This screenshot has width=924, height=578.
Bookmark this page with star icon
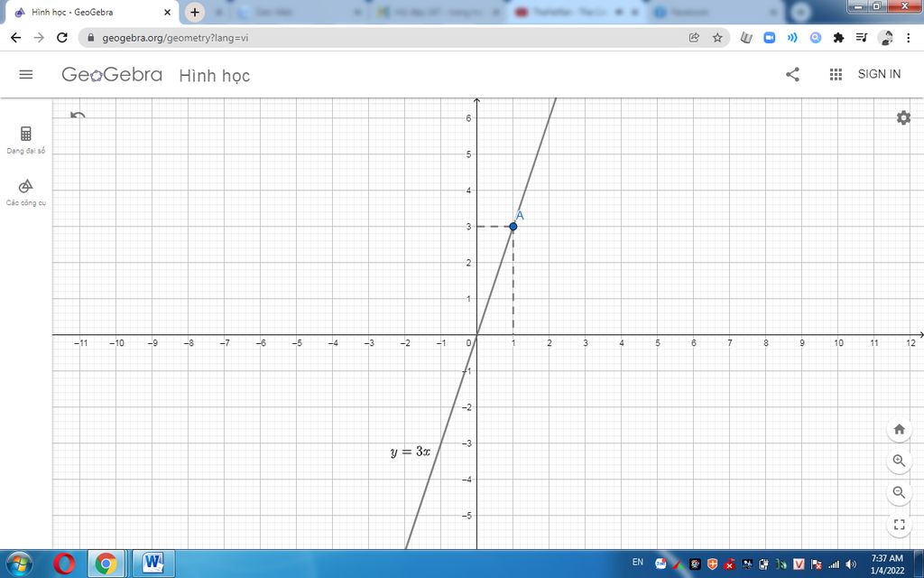[717, 38]
